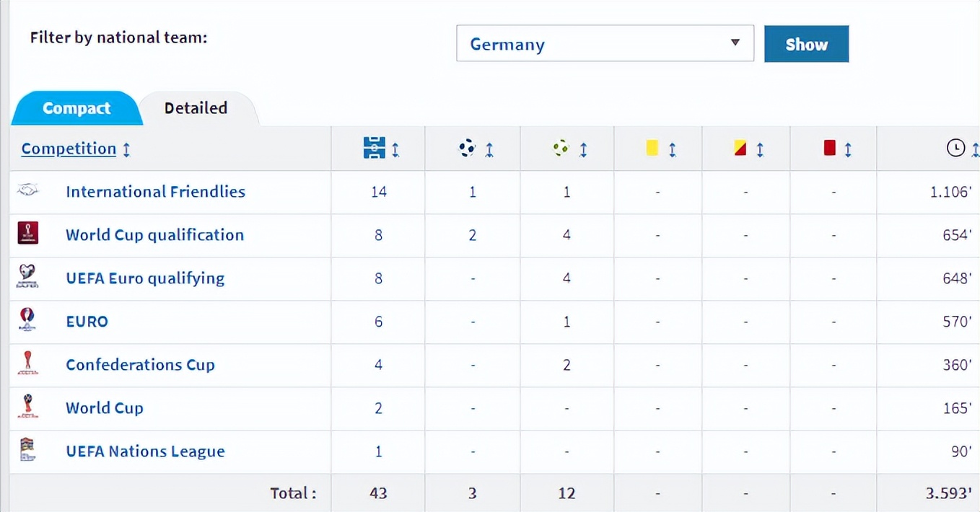Click the Competition column header
This screenshot has height=512, width=980.
click(69, 149)
